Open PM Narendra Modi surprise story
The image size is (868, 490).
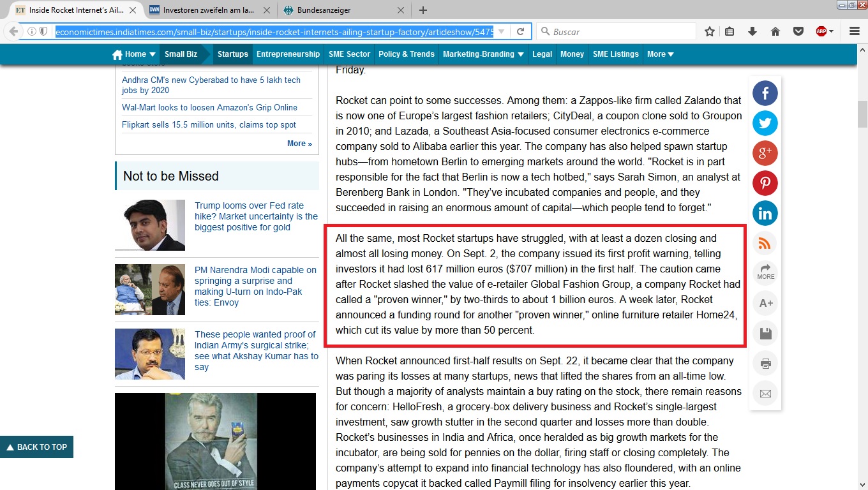pos(255,286)
